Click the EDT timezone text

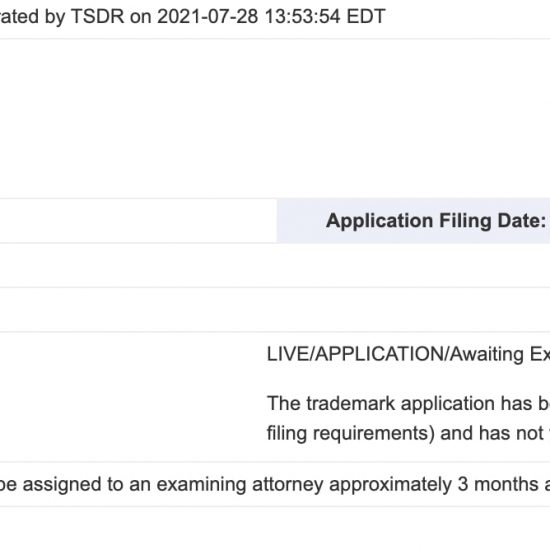coord(366,16)
